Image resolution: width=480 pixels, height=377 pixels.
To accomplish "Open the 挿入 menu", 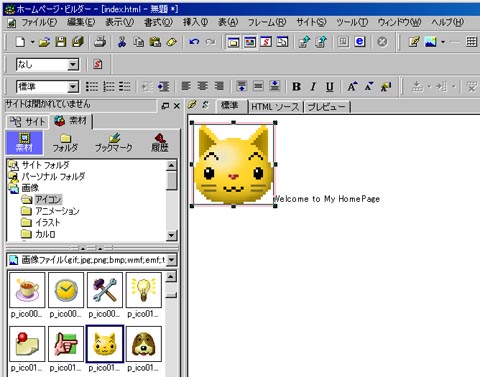I will click(x=195, y=22).
